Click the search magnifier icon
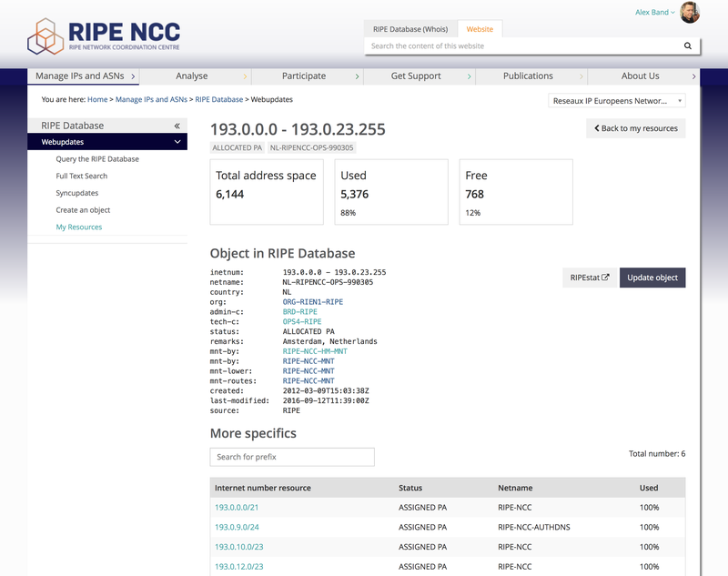The height and width of the screenshot is (576, 728). coord(688,45)
